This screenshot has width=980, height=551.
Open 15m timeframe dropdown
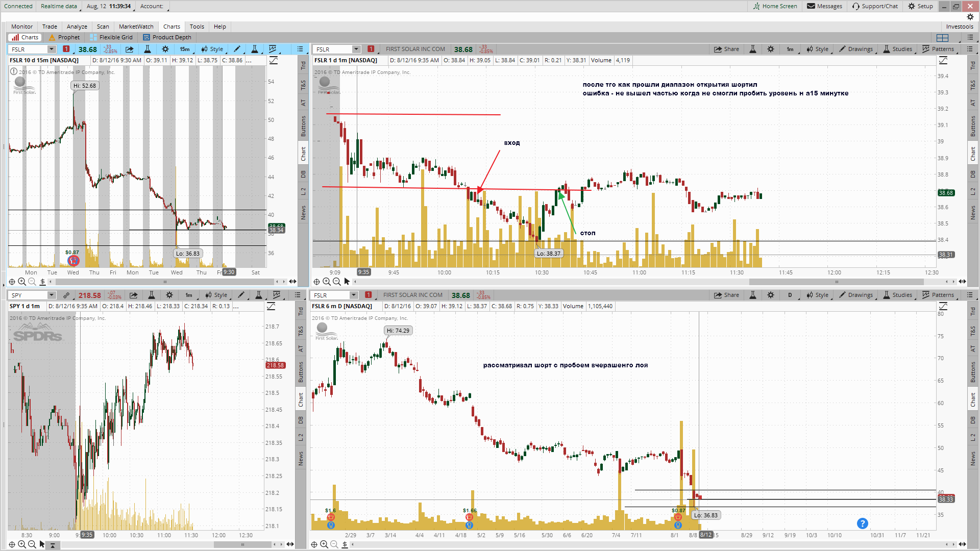[x=185, y=49]
